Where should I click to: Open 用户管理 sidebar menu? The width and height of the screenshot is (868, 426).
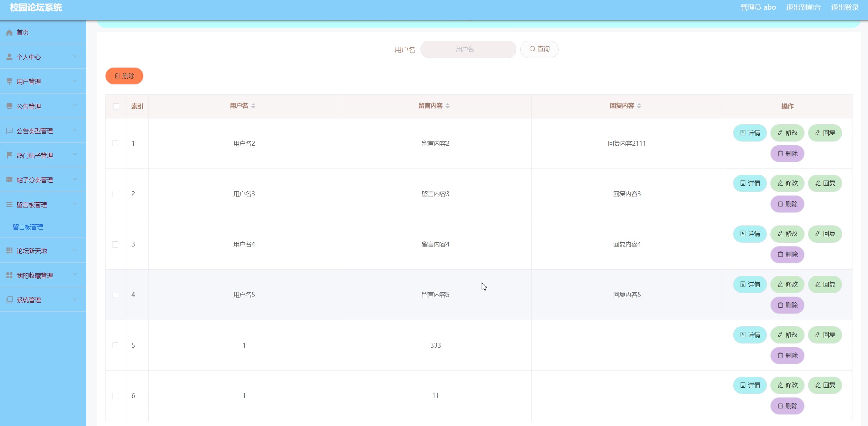pos(43,81)
